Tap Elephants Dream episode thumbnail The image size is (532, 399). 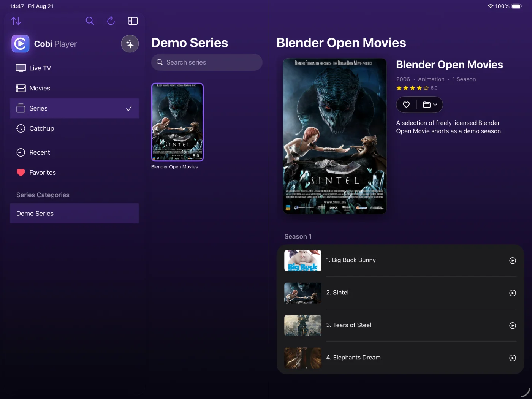click(303, 358)
